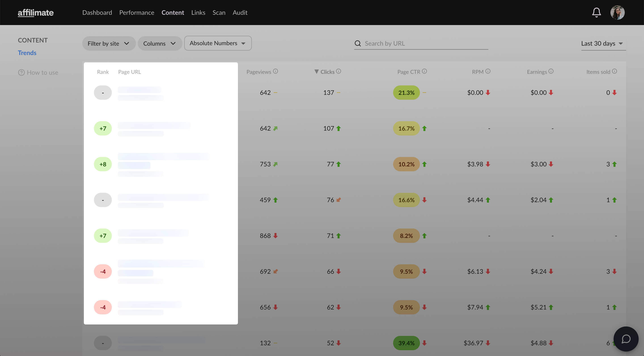Click the Pageviews info icon
This screenshot has width=644, height=356.
pos(275,71)
